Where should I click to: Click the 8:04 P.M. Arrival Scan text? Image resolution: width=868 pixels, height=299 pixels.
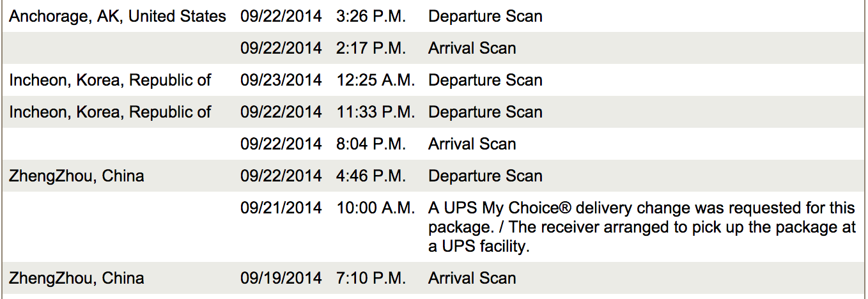point(472,144)
